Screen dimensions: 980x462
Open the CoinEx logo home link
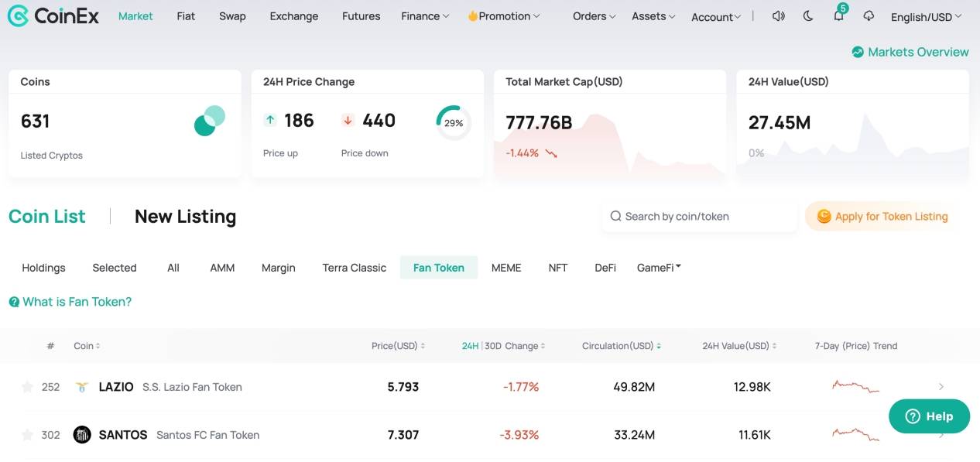point(53,15)
